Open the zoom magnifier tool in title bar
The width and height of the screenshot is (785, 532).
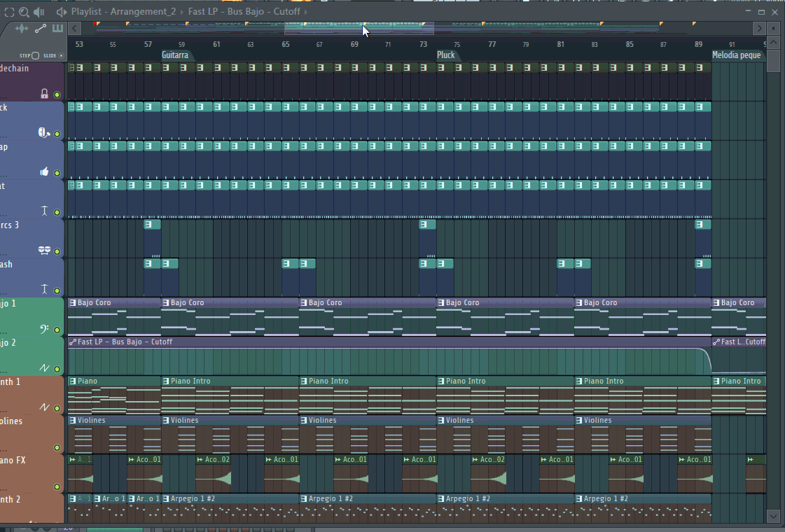[24, 12]
